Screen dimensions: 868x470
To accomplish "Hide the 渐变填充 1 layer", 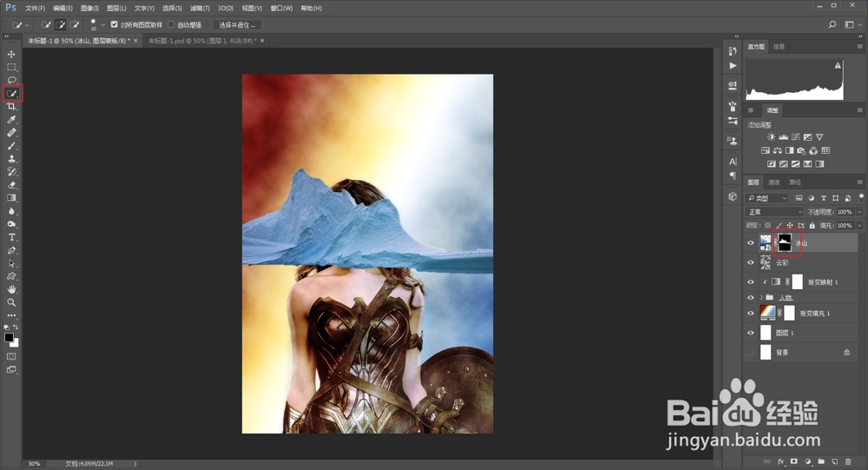I will (751, 313).
